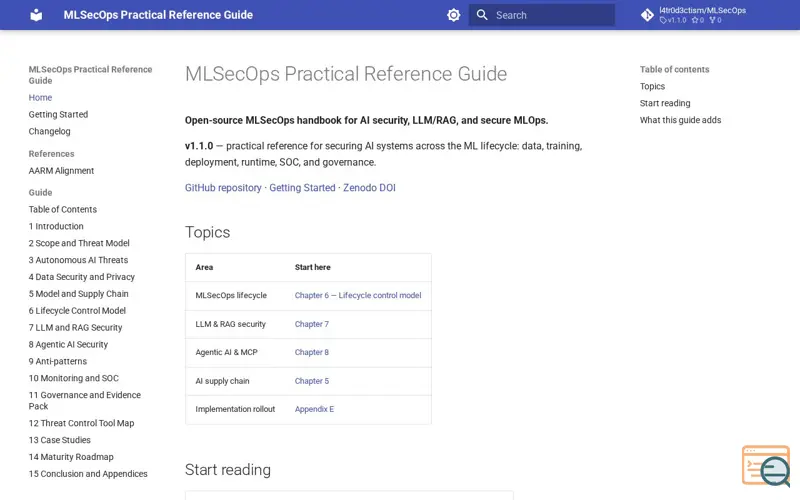Open 9 Anti-patterns chapter
Image resolution: width=800 pixels, height=500 pixels.
pos(58,361)
